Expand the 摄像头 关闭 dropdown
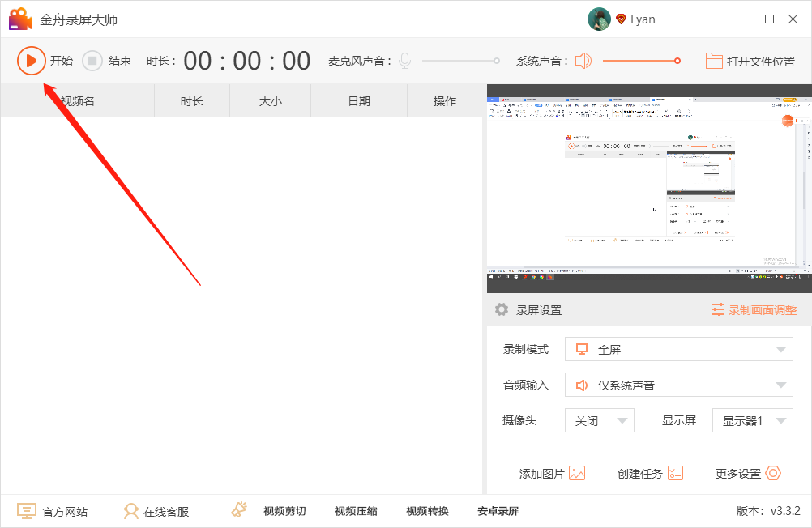812x528 pixels. coord(599,420)
